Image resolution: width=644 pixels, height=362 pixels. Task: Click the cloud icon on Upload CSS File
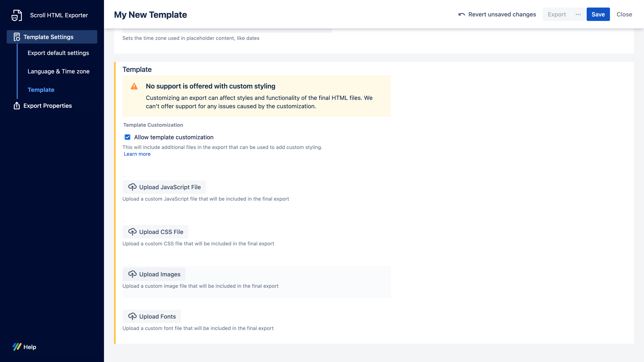tap(132, 232)
